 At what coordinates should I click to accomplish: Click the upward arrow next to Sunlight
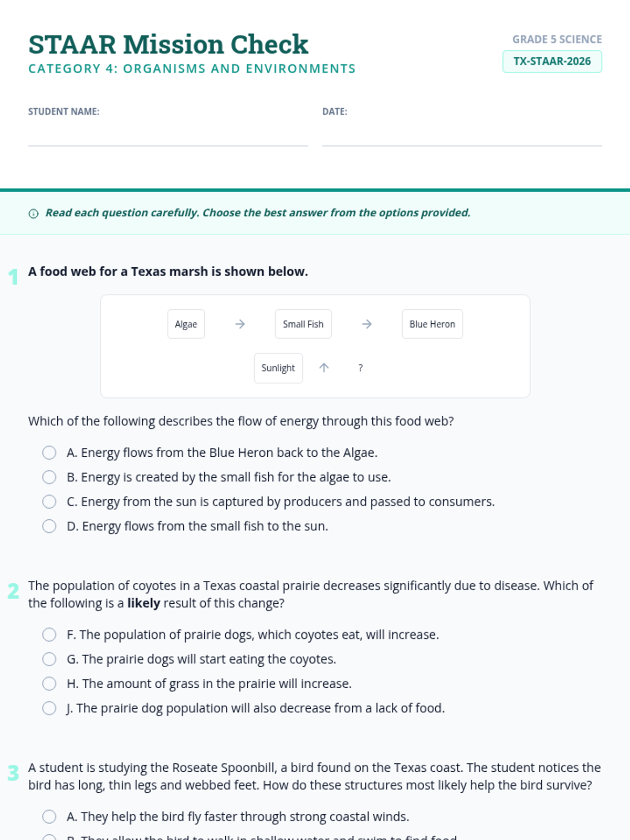pyautogui.click(x=324, y=368)
